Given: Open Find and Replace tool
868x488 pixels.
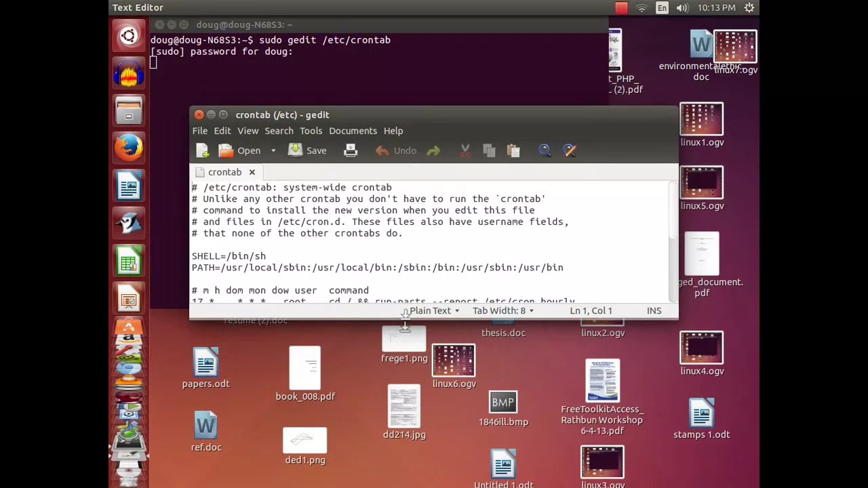Looking at the screenshot, I should 570,150.
